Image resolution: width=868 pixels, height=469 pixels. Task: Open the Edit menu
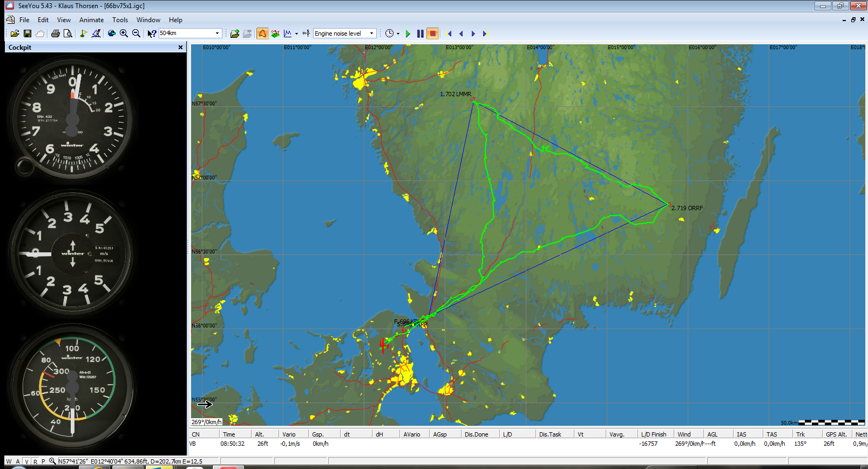[x=43, y=20]
